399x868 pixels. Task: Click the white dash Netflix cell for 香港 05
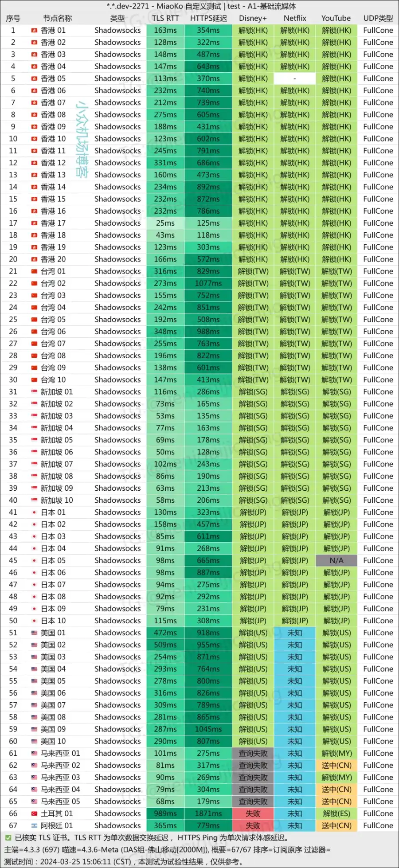click(x=295, y=78)
